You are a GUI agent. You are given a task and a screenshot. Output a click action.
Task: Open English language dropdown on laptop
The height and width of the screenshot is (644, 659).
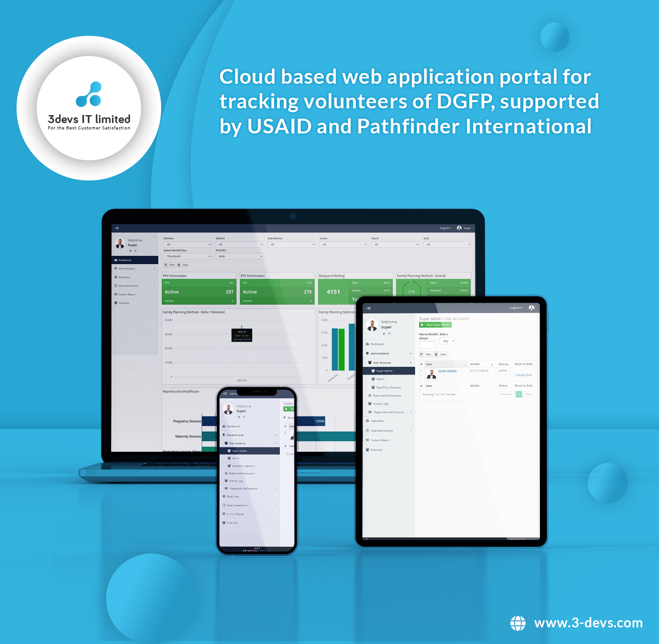[x=445, y=228]
